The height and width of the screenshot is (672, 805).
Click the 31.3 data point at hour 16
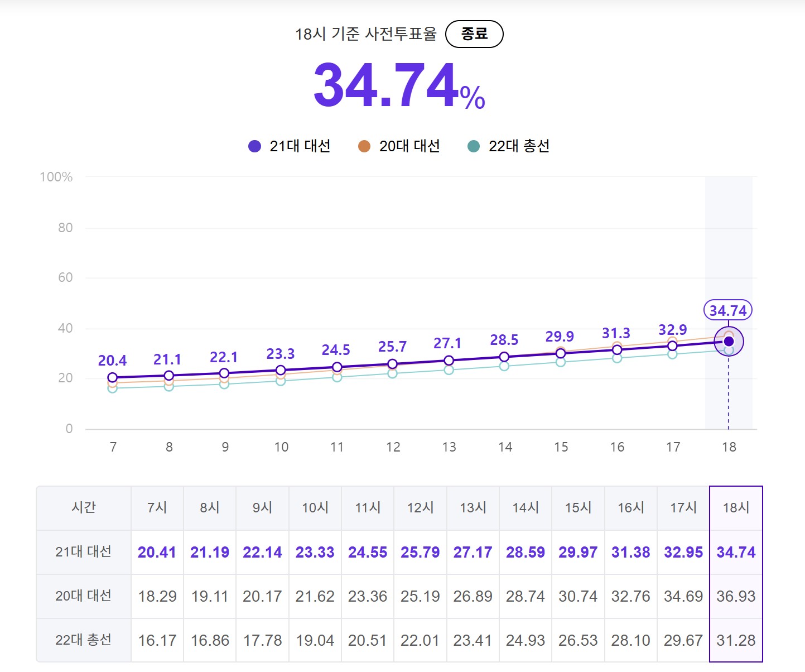click(x=617, y=349)
